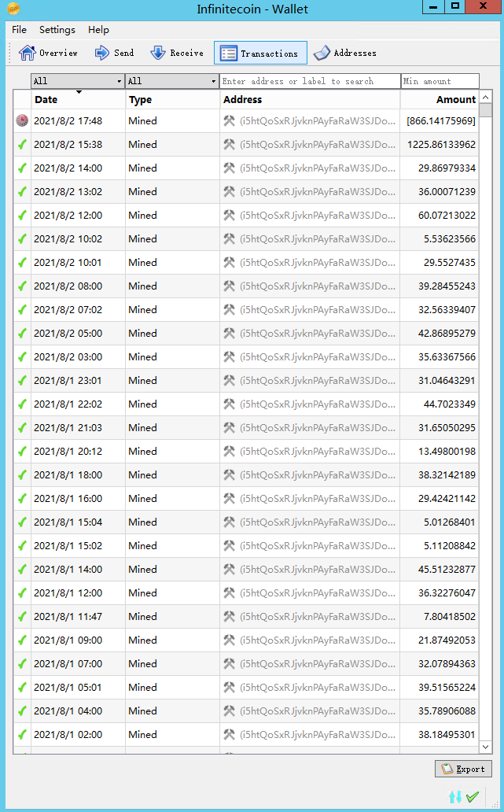Viewport: 504px width, 812px height.
Task: Click the pickaxe icon in 2021/8/1 21:03 row
Action: pyautogui.click(x=229, y=428)
